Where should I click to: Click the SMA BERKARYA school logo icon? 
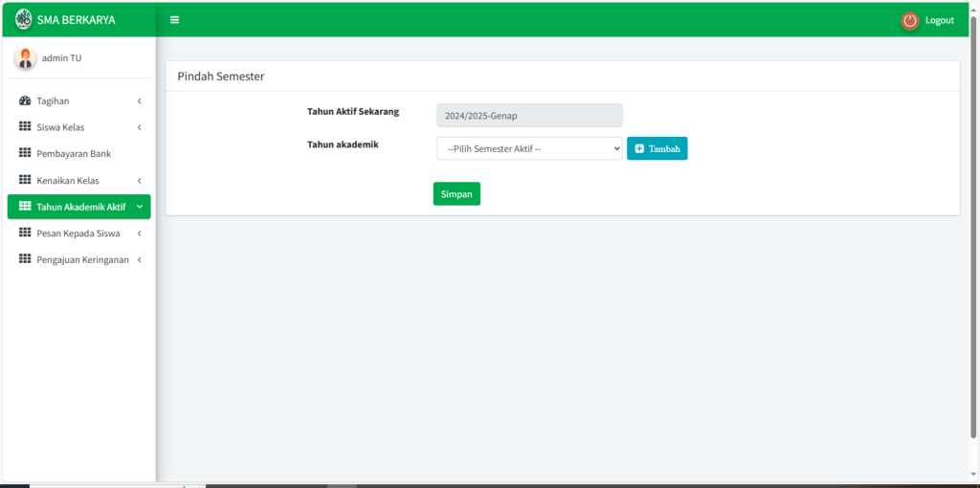coord(24,19)
